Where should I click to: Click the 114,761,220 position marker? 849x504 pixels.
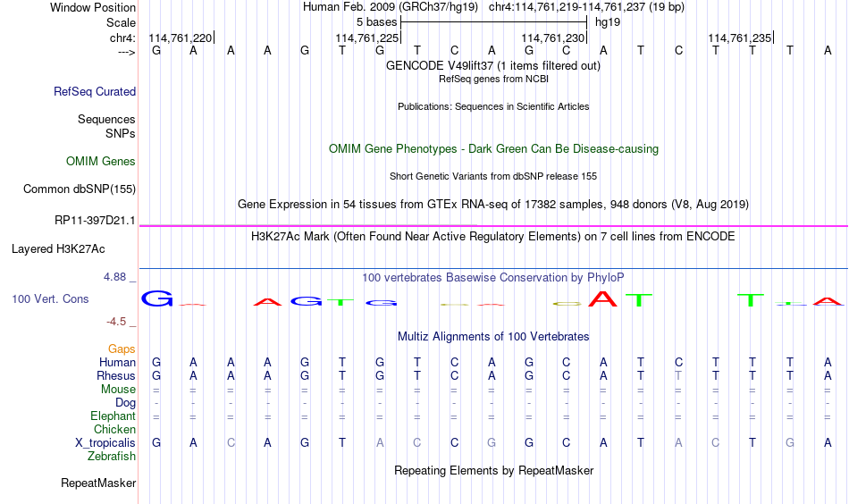click(x=181, y=38)
